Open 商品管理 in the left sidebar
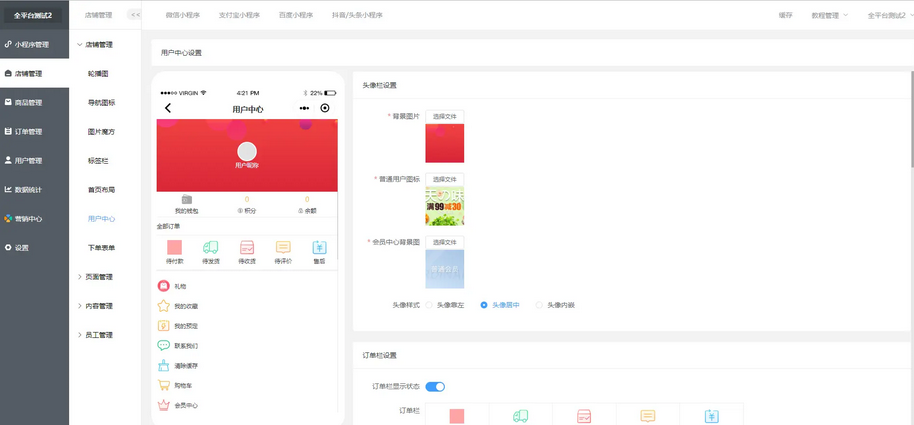This screenshot has height=425, width=914. click(x=28, y=102)
